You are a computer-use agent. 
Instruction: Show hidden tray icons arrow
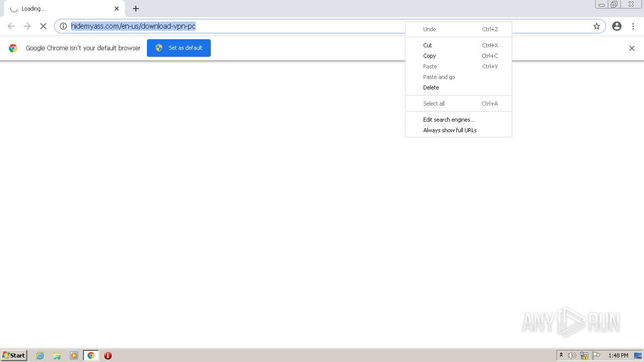(561, 355)
